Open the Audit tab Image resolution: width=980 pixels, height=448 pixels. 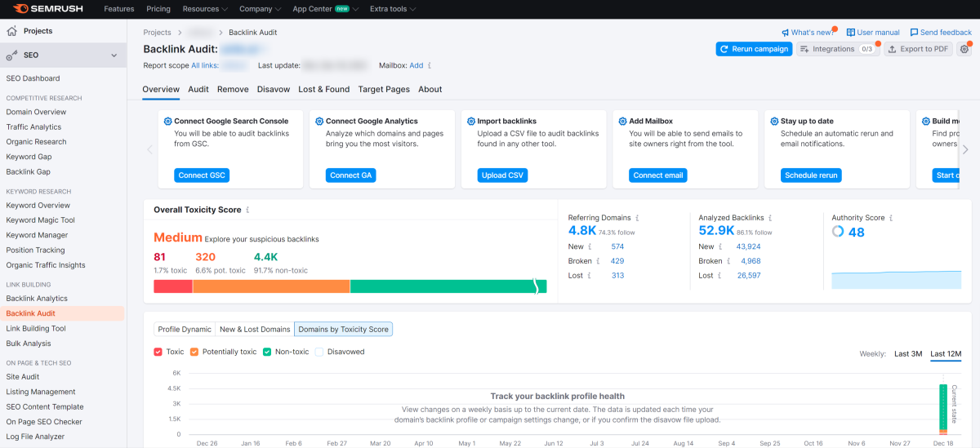[198, 90]
